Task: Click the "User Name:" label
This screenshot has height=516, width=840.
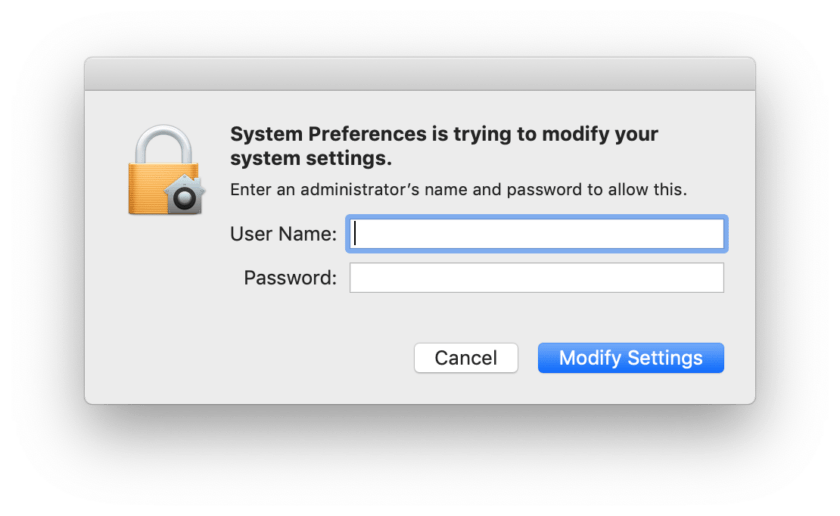Action: pos(283,234)
